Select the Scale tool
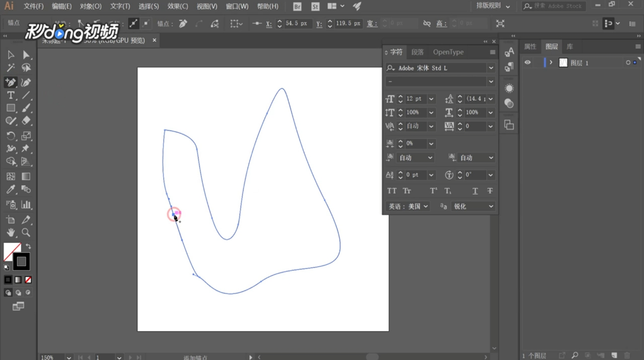The image size is (644, 360). click(x=26, y=136)
